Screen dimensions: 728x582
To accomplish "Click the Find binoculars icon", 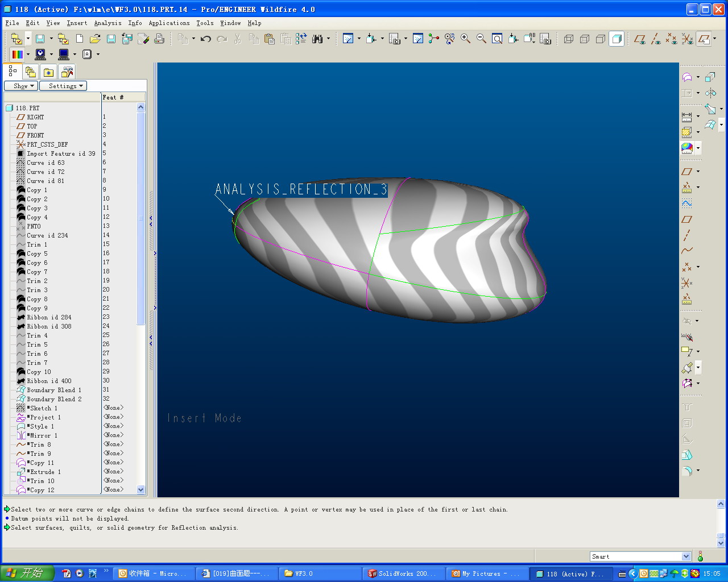I will (x=317, y=39).
